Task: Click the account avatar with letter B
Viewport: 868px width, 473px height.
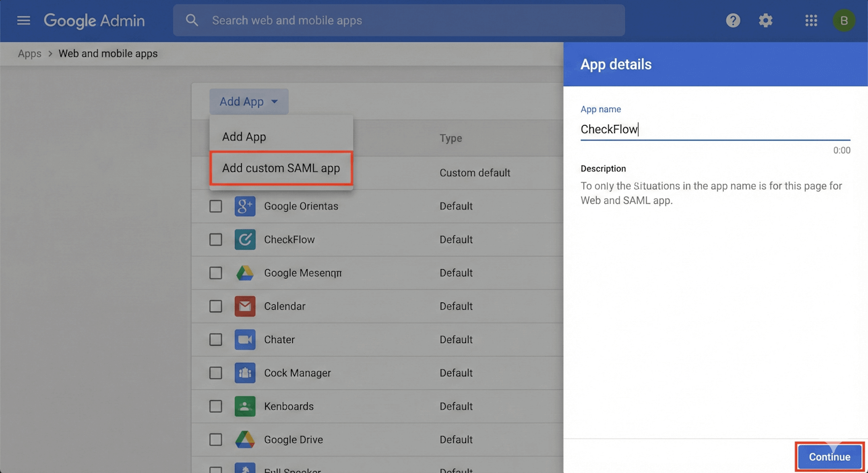Action: [x=844, y=20]
